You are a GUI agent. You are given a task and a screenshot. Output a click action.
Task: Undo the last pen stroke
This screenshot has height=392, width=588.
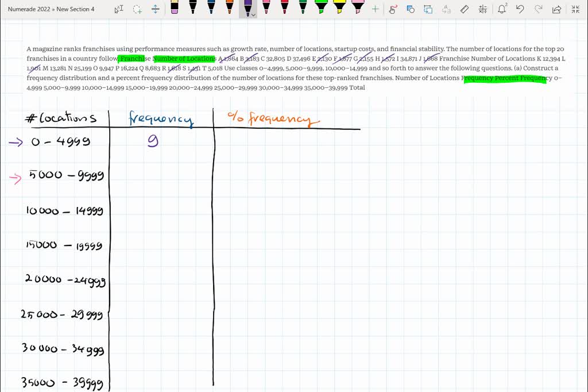pyautogui.click(x=519, y=9)
